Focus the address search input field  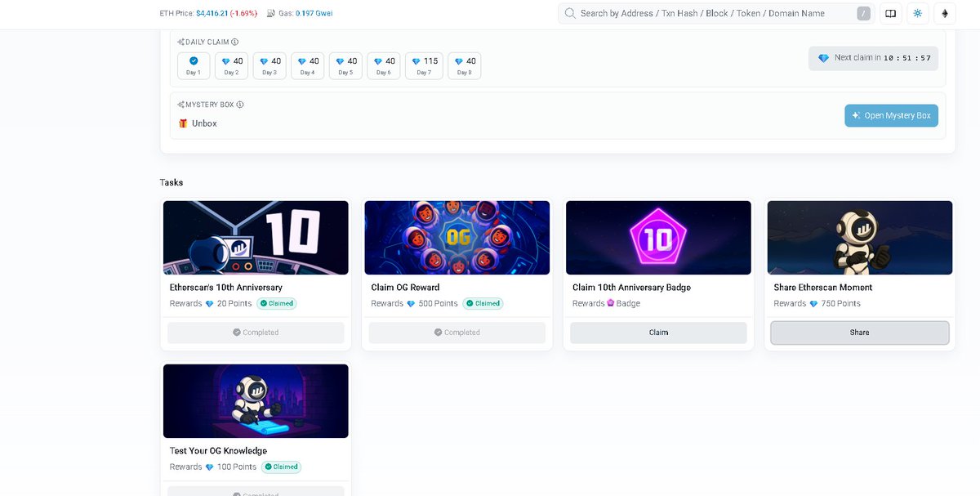(715, 13)
